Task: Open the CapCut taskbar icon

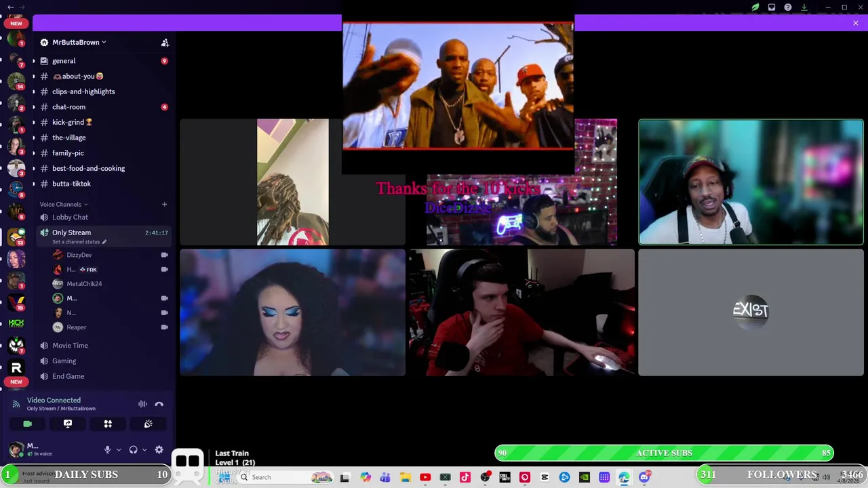Action: point(545,477)
